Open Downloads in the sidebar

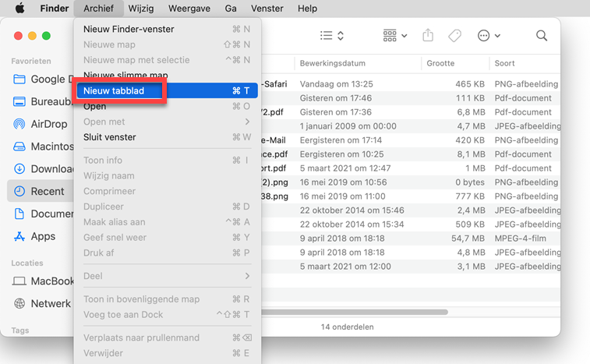pos(41,168)
